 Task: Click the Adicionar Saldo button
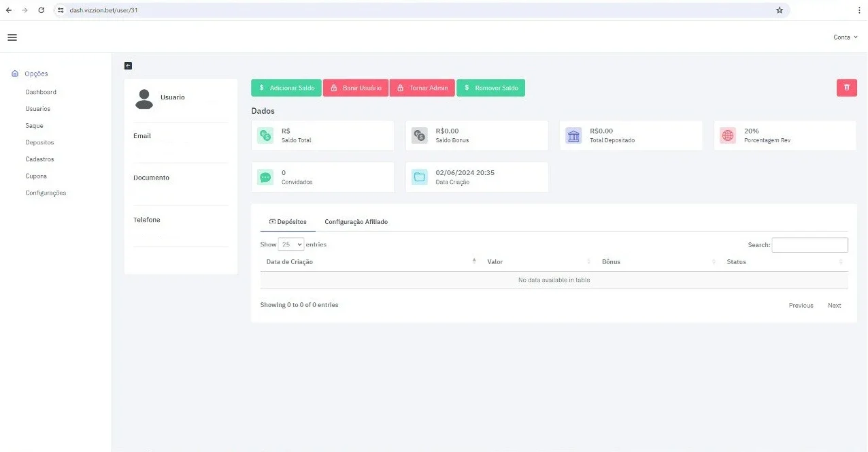pyautogui.click(x=286, y=88)
